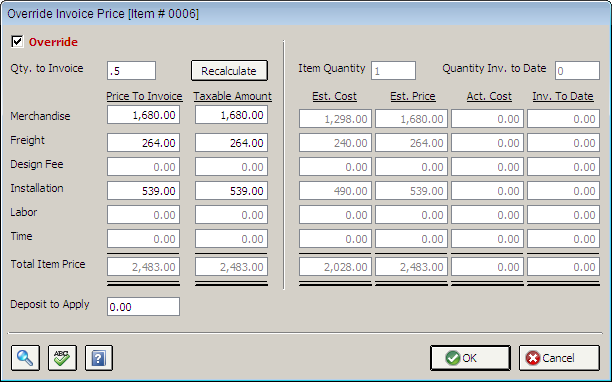Click Installation Est. Price value 539.00
This screenshot has height=382, width=612.
[x=411, y=190]
